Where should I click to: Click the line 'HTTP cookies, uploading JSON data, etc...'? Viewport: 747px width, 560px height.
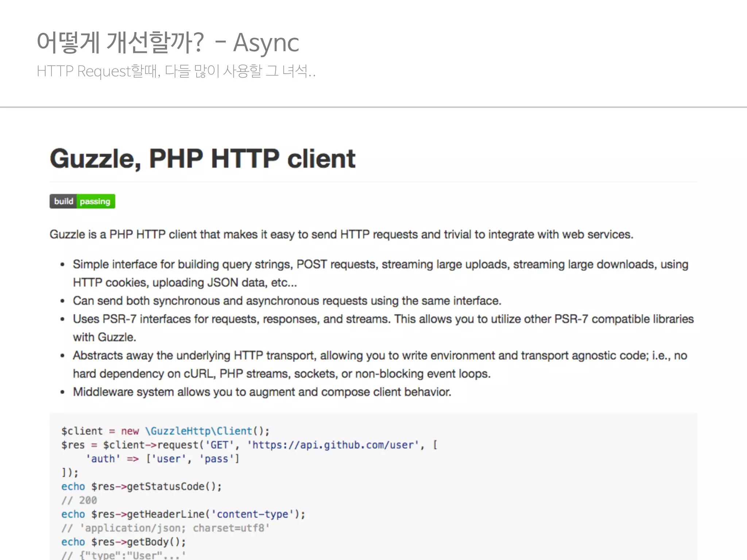point(185,283)
